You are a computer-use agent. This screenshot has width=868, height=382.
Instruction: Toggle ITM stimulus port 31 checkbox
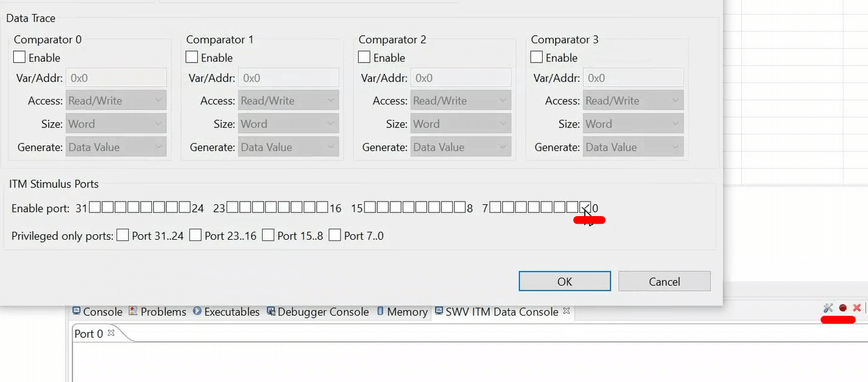[95, 207]
